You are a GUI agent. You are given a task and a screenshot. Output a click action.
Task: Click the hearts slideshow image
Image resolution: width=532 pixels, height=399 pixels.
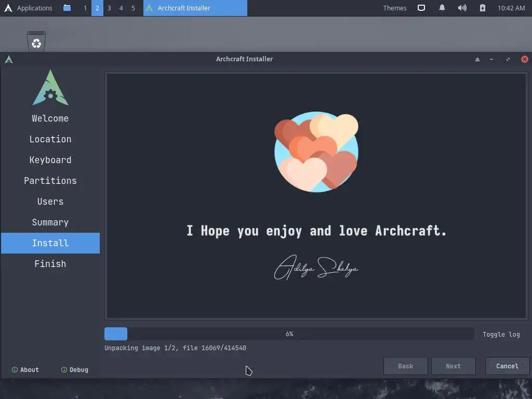coord(316,152)
